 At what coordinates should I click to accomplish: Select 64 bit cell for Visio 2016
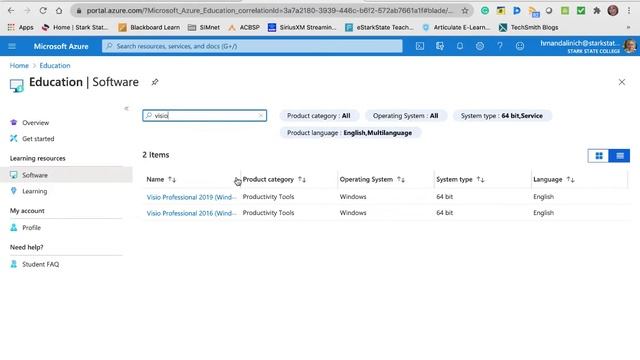pos(444,213)
